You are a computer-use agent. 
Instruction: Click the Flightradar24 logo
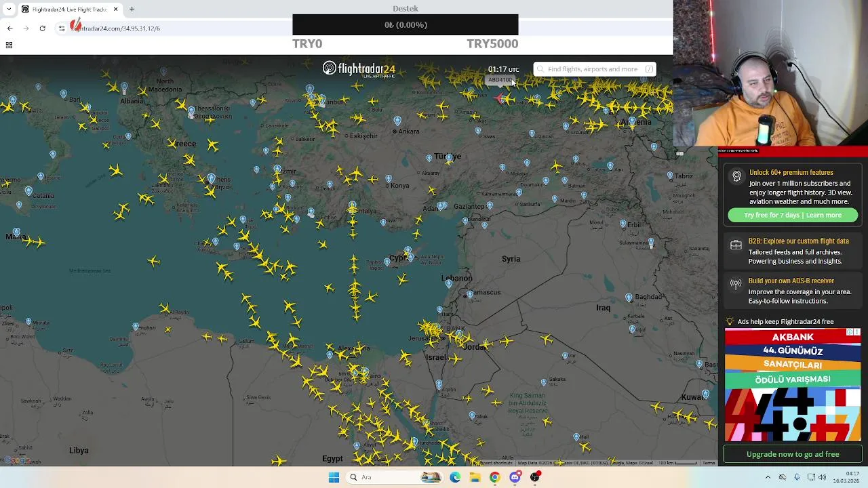coord(359,69)
